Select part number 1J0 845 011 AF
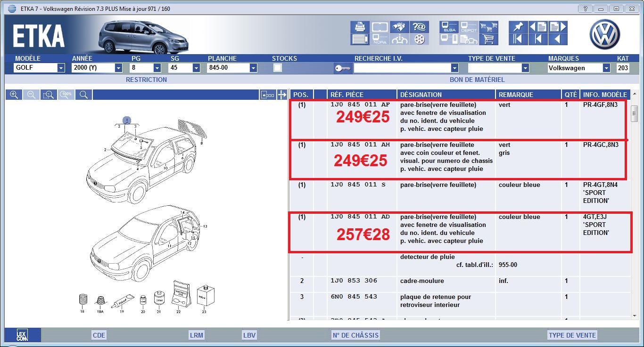The height and width of the screenshot is (347, 644). click(360, 105)
